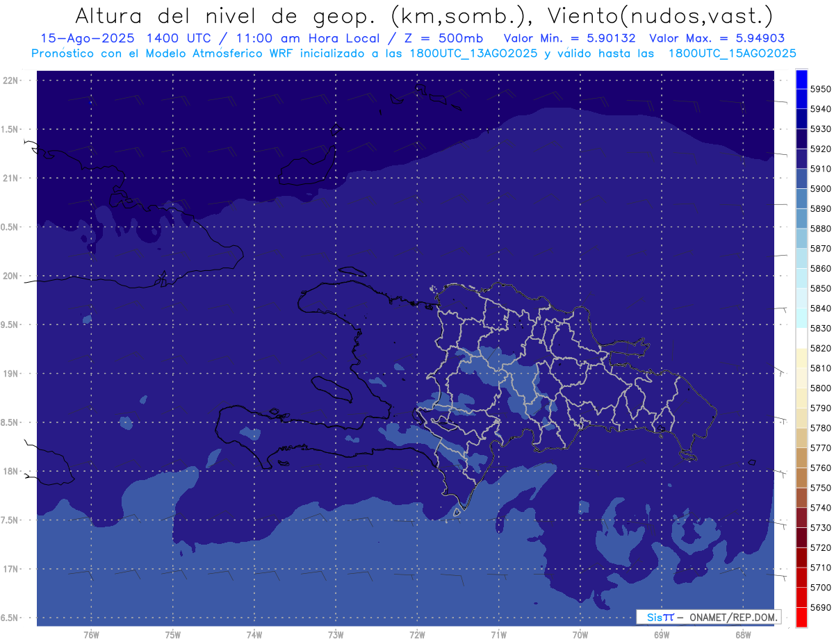Click the '71W' longitude label
This screenshot has height=644, width=834.
[498, 635]
